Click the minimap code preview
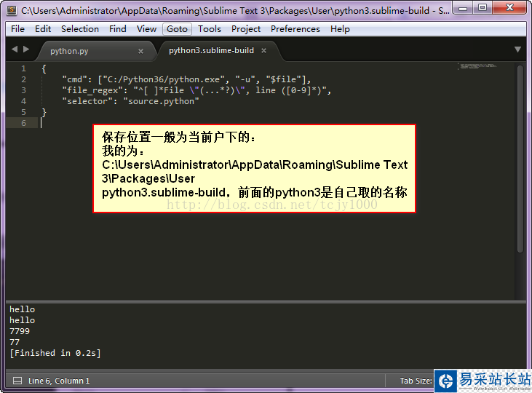The width and height of the screenshot is (532, 393). (x=477, y=65)
